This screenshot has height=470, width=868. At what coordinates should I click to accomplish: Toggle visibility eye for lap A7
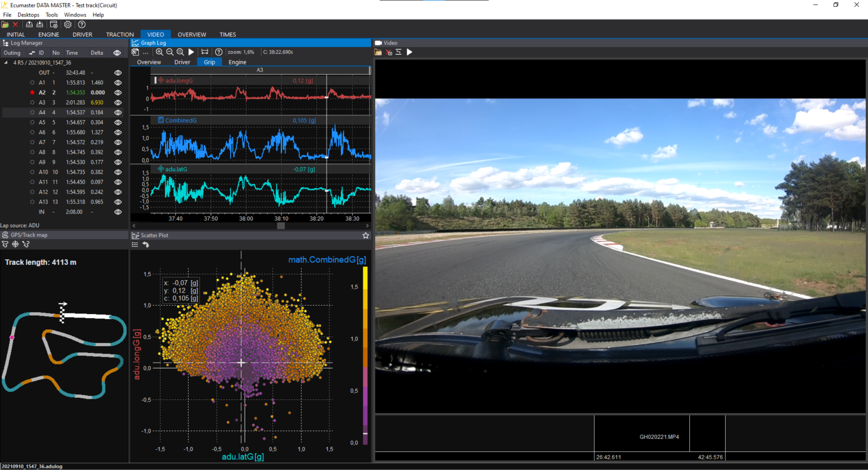(118, 142)
